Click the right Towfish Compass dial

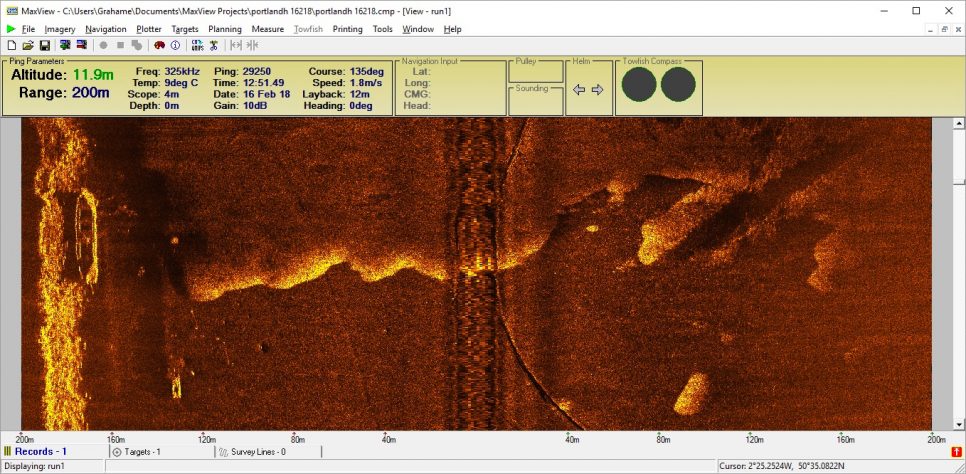[x=678, y=84]
